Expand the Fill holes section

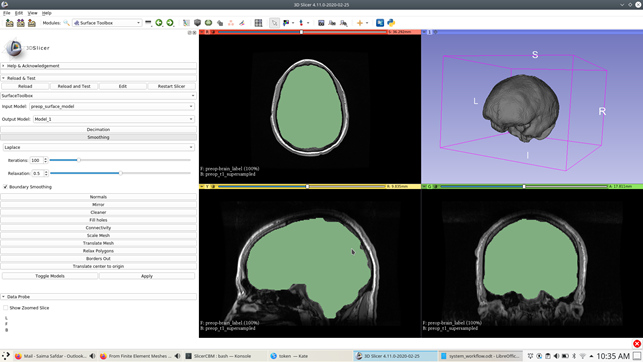(x=98, y=220)
